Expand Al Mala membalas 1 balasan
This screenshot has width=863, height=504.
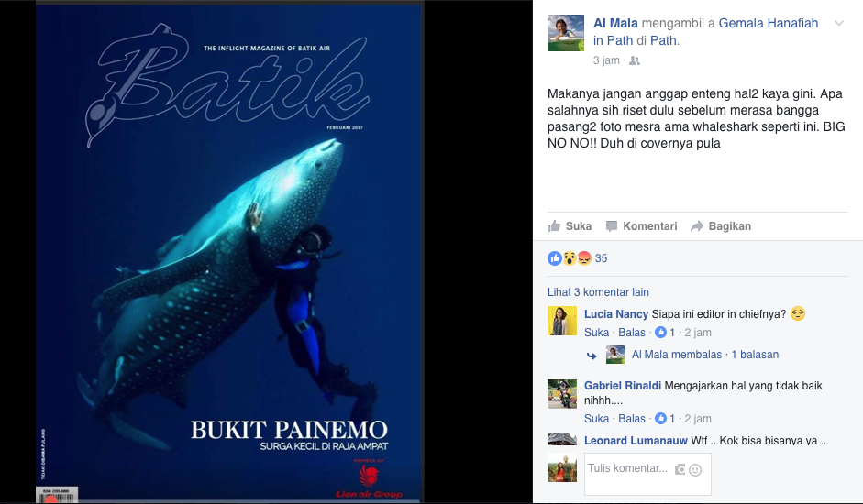705,355
